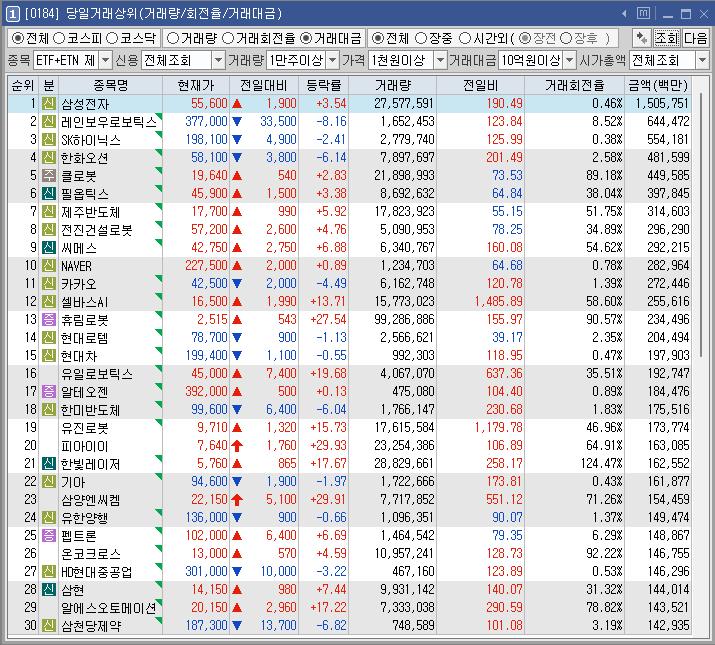
Task: Sort by 등락률 column header
Action: pyautogui.click(x=323, y=85)
